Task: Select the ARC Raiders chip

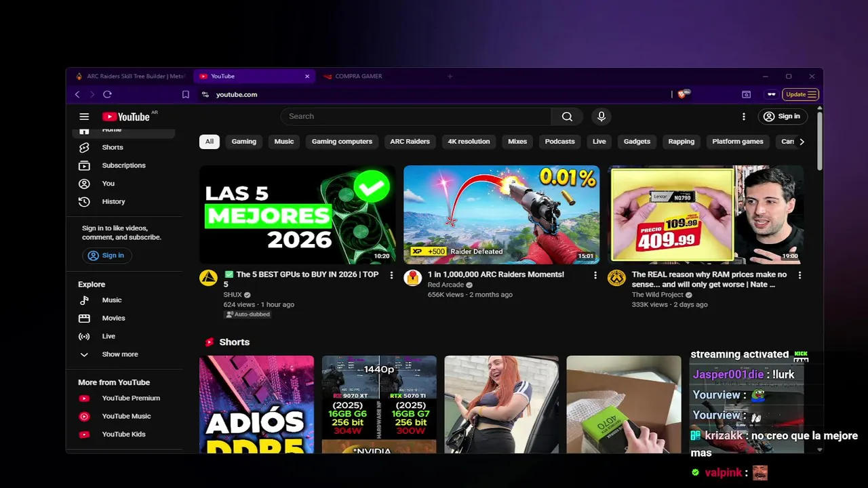Action: [410, 142]
